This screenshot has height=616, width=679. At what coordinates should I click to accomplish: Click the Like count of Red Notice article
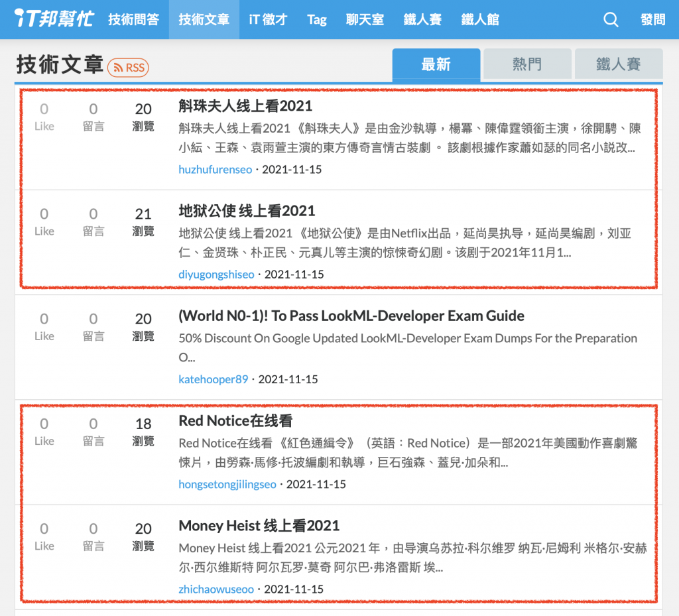pos(44,431)
